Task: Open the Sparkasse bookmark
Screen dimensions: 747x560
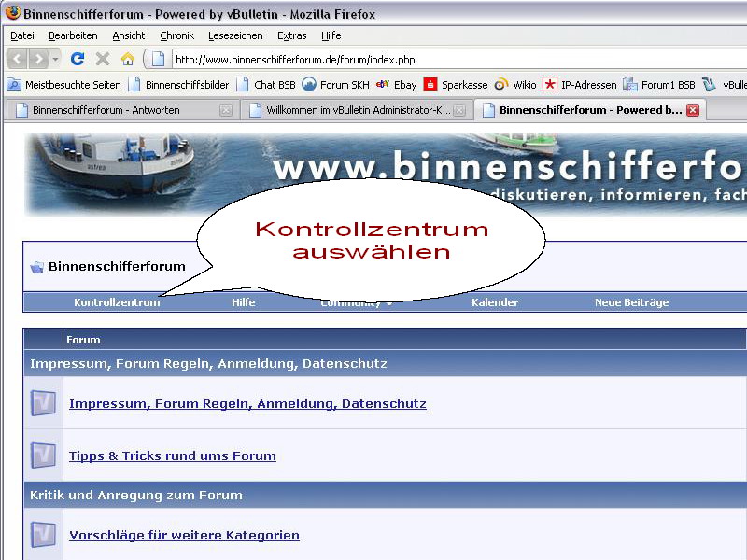Action: (456, 84)
